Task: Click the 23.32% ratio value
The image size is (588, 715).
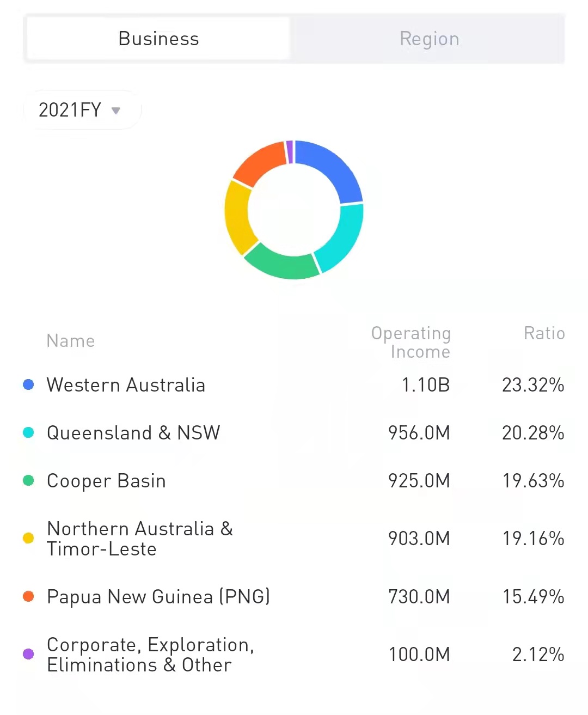Action: (533, 385)
